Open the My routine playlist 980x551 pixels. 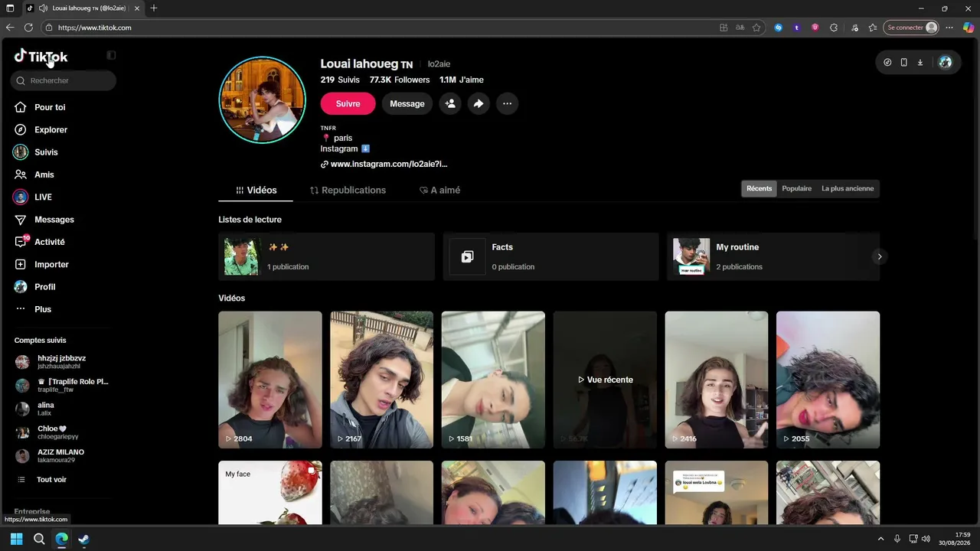[773, 256]
